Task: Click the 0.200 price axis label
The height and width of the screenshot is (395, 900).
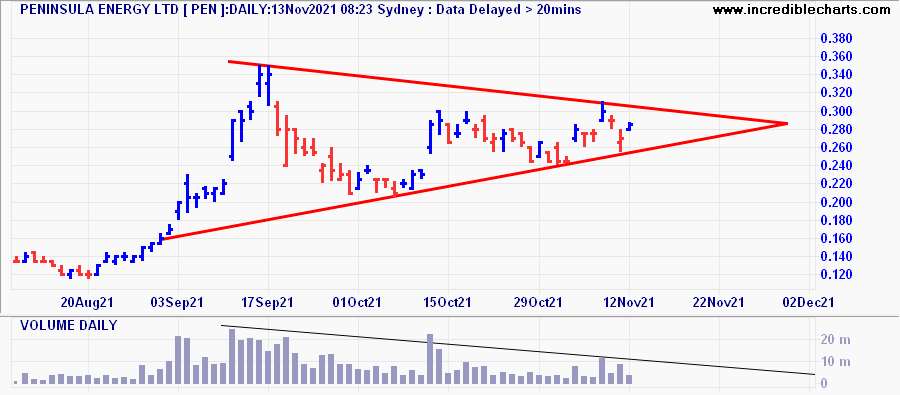Action: [x=836, y=202]
